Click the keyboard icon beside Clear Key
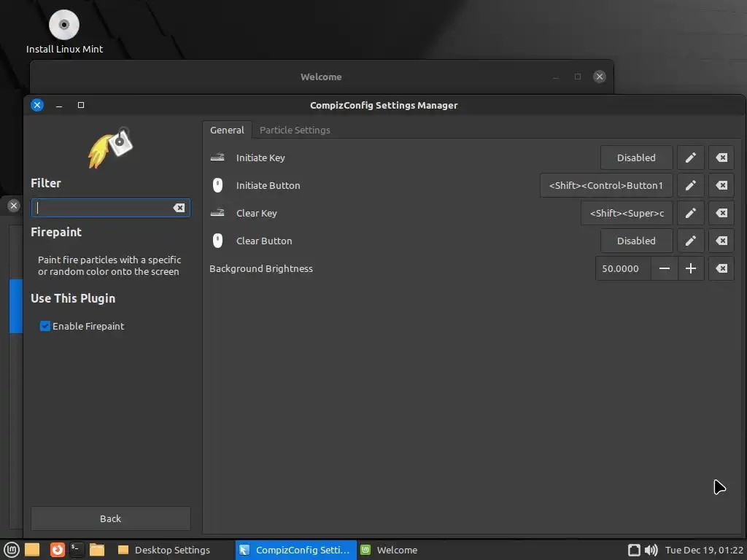Screen dimensions: 747x560 tap(217, 213)
